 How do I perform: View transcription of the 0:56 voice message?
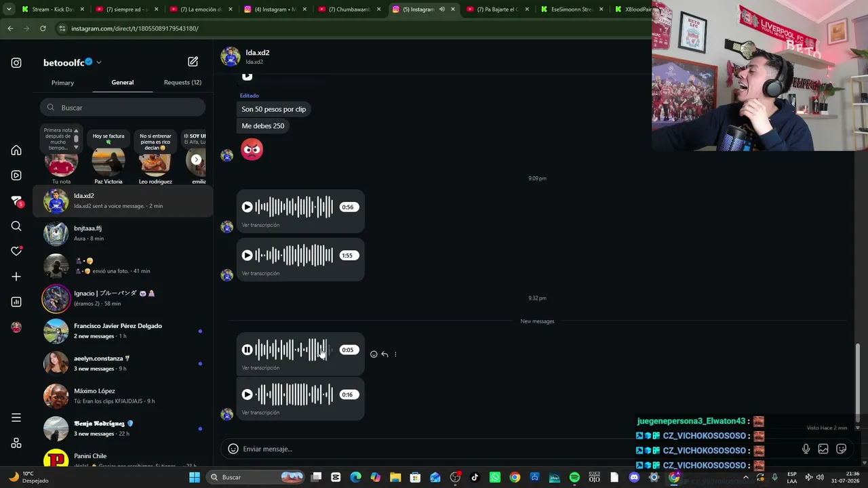(260, 225)
